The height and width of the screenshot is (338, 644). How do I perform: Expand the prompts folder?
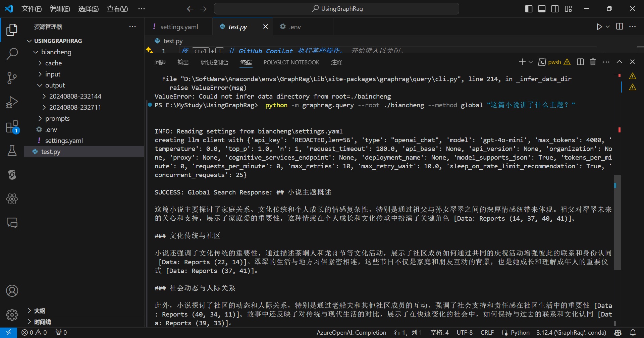tap(40, 118)
